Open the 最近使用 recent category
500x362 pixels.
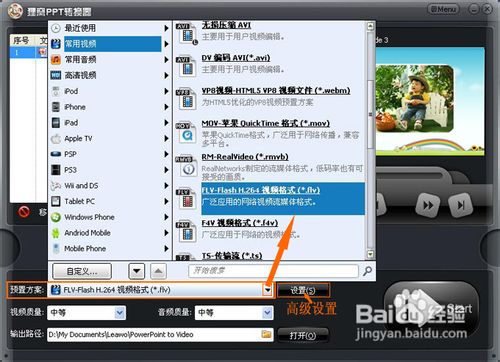pos(80,28)
